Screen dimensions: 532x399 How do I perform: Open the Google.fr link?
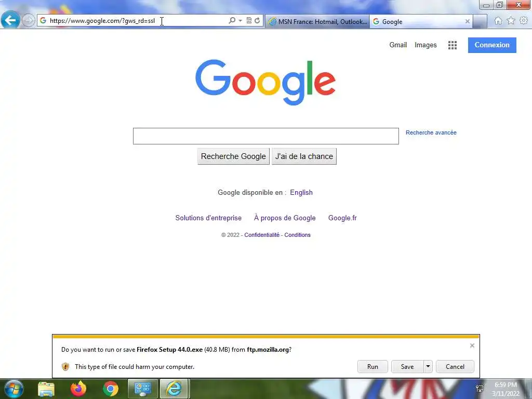pyautogui.click(x=342, y=218)
